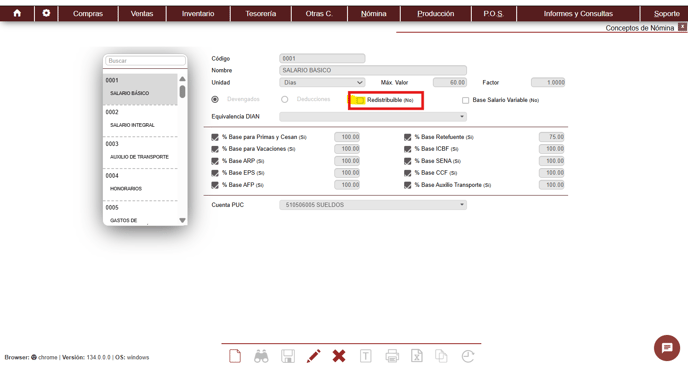Select the Deducciones radio button
688x365 pixels.
285,100
